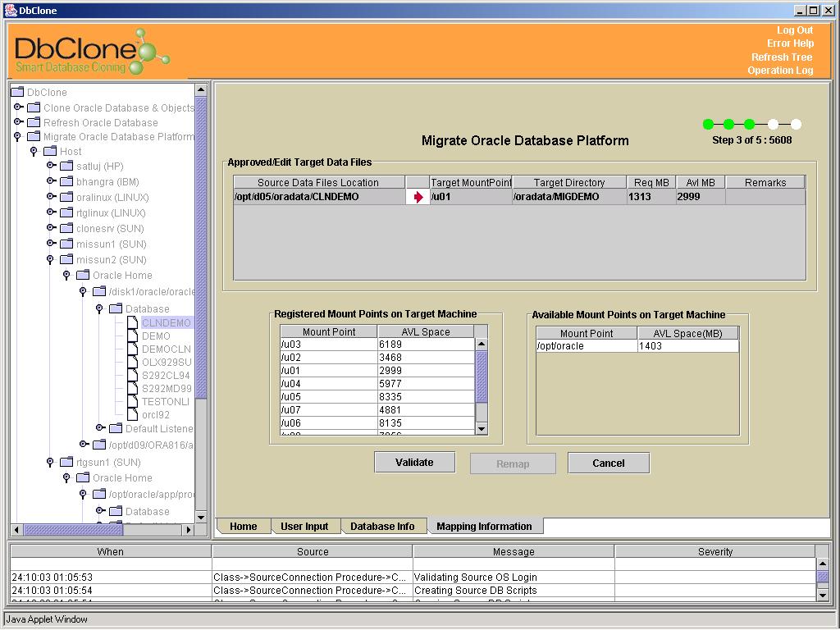Click folder icon of rtglinux (LINUX)
This screenshot has height=630, width=840.
tap(66, 212)
